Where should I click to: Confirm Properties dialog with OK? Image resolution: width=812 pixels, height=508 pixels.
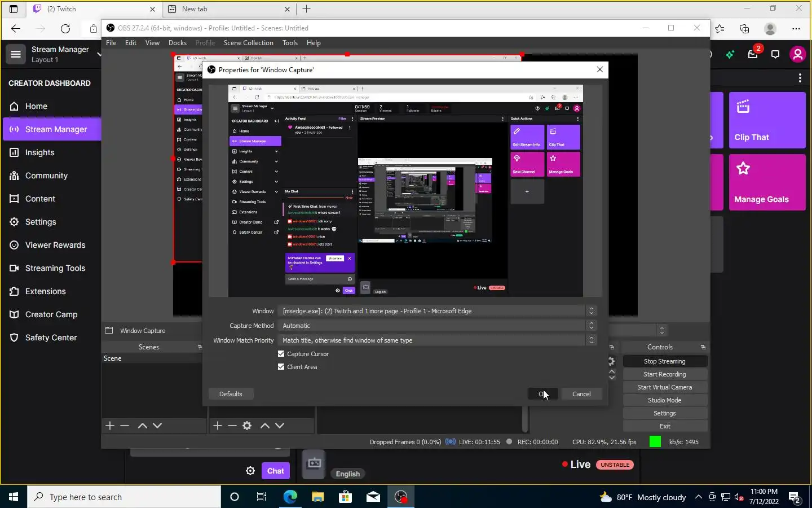[x=543, y=394]
